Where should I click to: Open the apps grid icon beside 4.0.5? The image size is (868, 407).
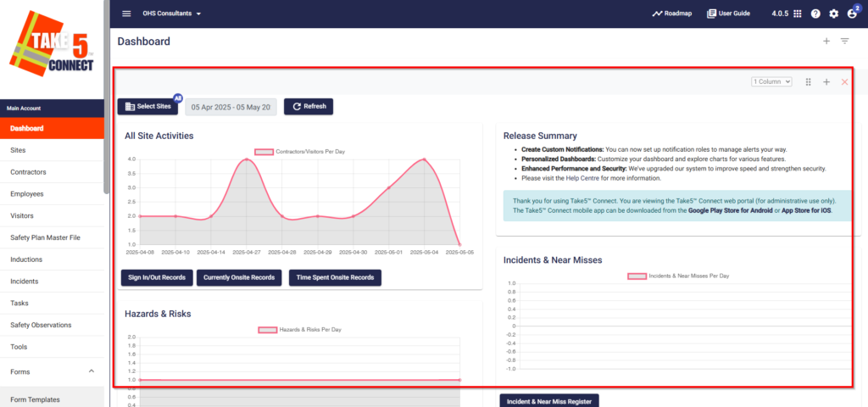coord(797,14)
